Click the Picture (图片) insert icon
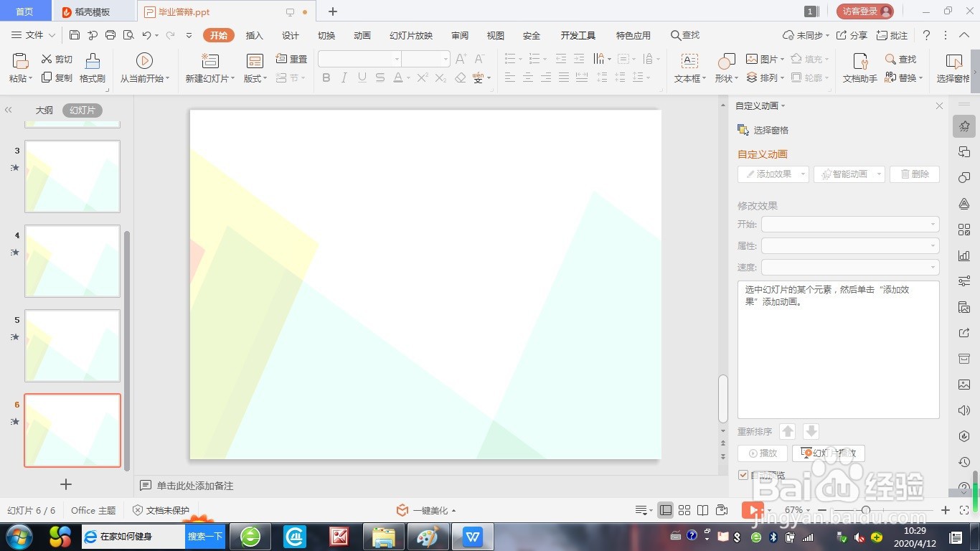 (x=752, y=59)
